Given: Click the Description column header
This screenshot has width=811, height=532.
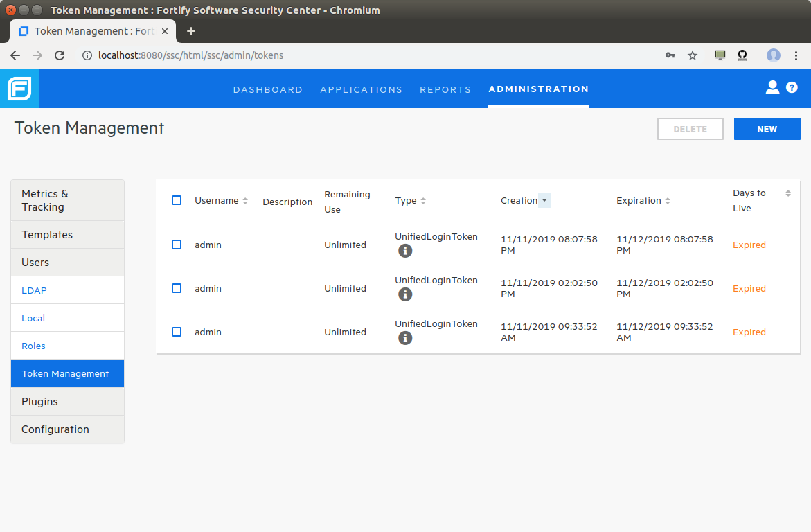Looking at the screenshot, I should (287, 202).
